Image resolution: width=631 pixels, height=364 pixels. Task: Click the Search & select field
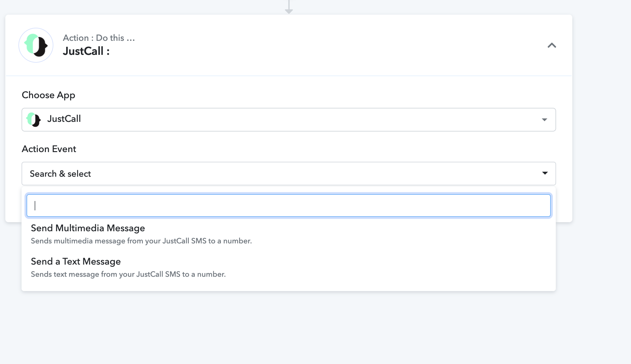point(289,174)
